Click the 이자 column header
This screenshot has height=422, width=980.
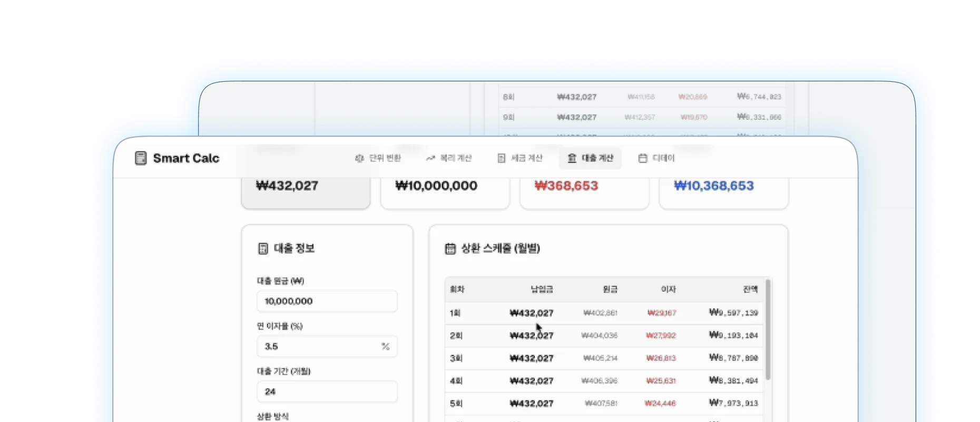click(669, 289)
